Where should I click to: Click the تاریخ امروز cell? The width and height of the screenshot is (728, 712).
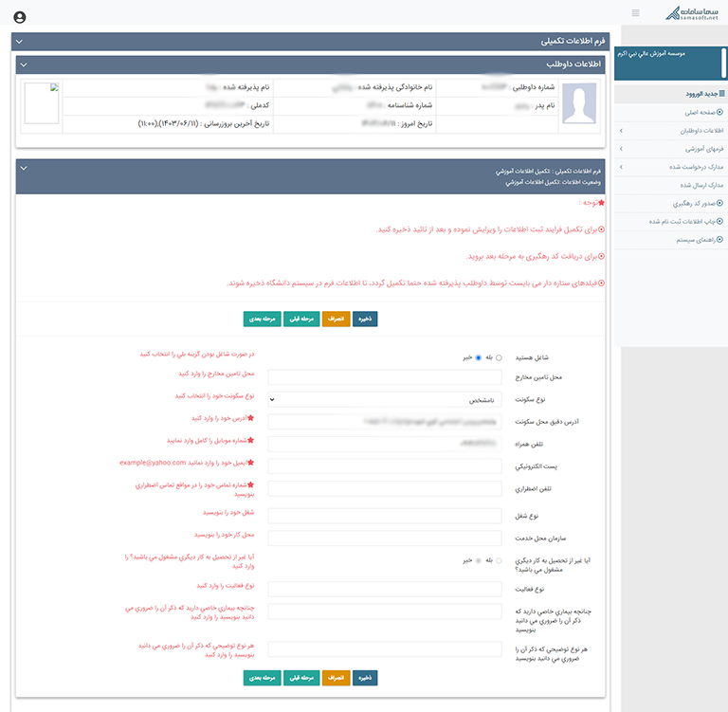point(355,123)
